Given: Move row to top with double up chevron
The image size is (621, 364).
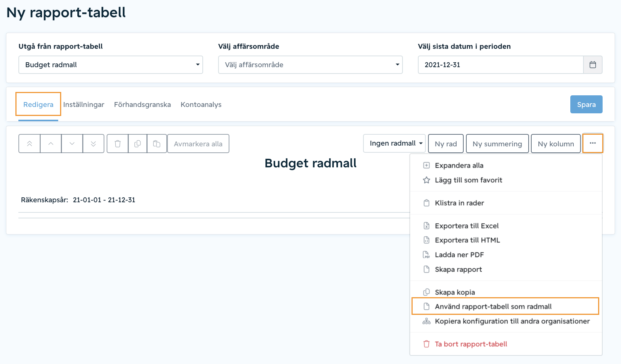Looking at the screenshot, I should point(29,144).
